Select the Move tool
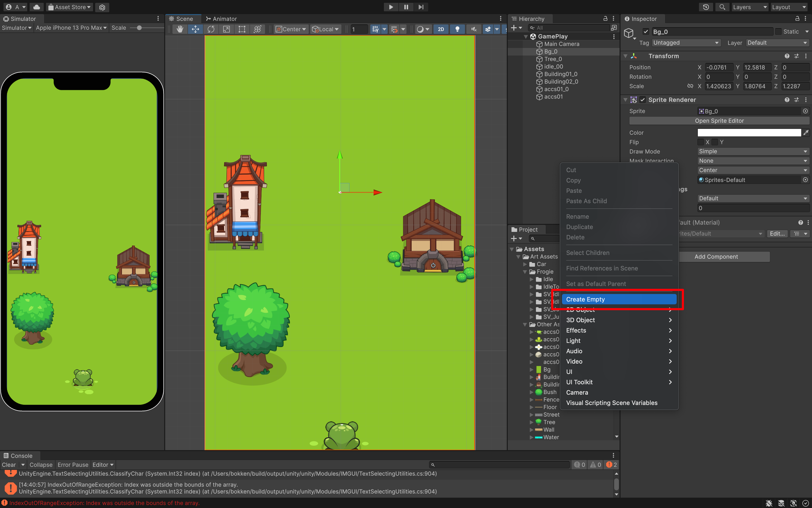This screenshot has height=508, width=812. [195, 29]
